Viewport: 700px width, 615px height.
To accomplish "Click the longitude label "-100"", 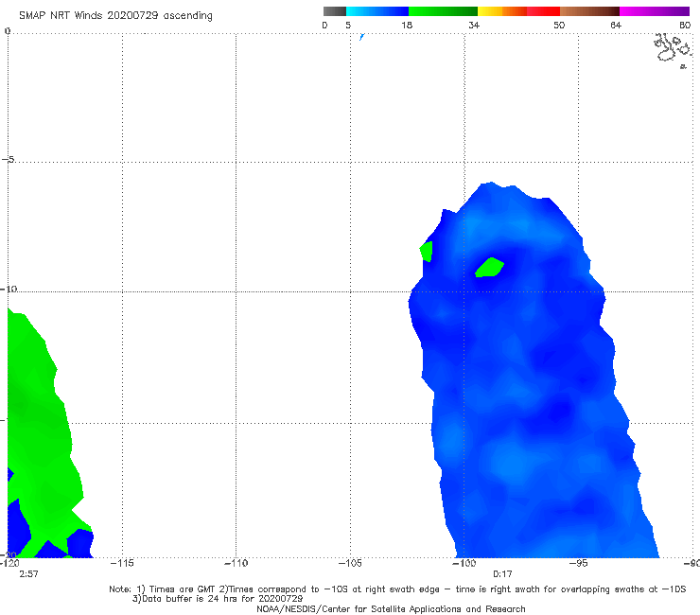I will pyautogui.click(x=464, y=563).
